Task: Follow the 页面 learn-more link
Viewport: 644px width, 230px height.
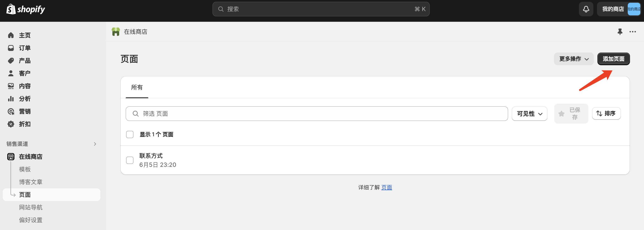Action: pyautogui.click(x=386, y=188)
